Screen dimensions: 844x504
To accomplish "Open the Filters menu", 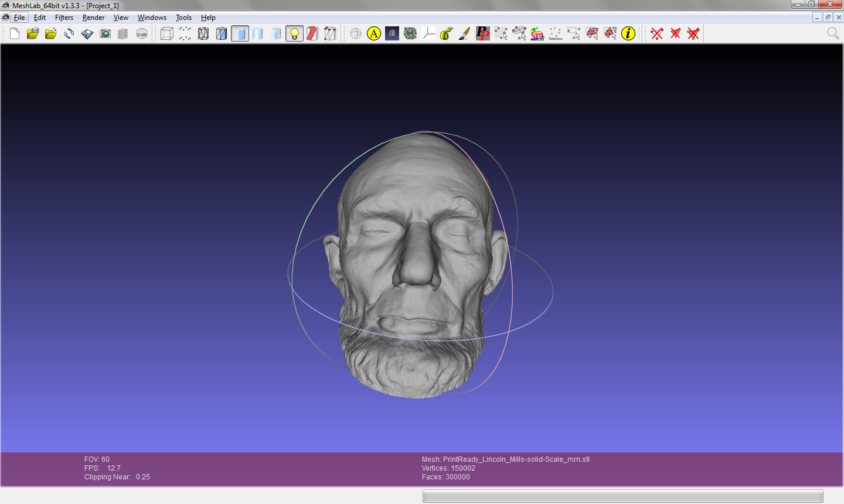I will pyautogui.click(x=64, y=18).
